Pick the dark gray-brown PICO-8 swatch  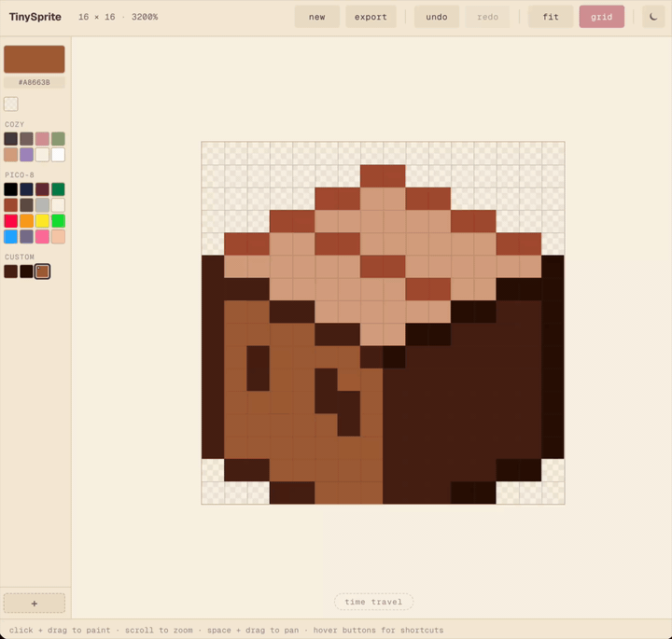[26, 205]
